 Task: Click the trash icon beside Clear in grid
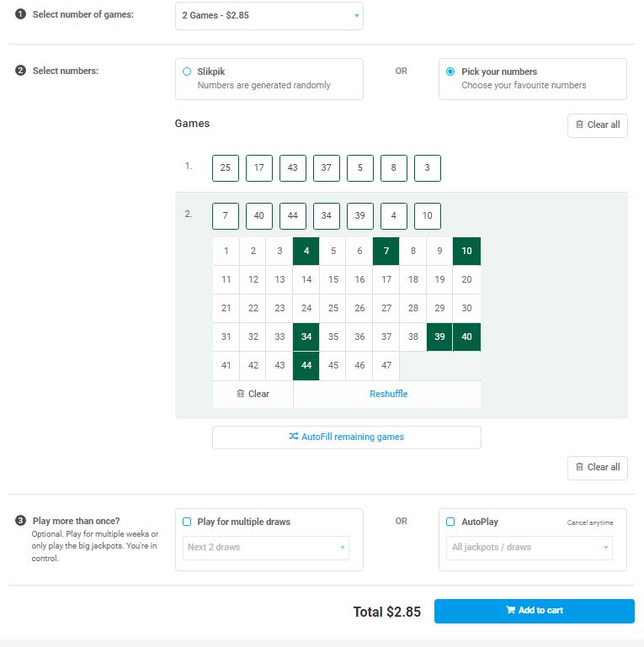tap(241, 394)
